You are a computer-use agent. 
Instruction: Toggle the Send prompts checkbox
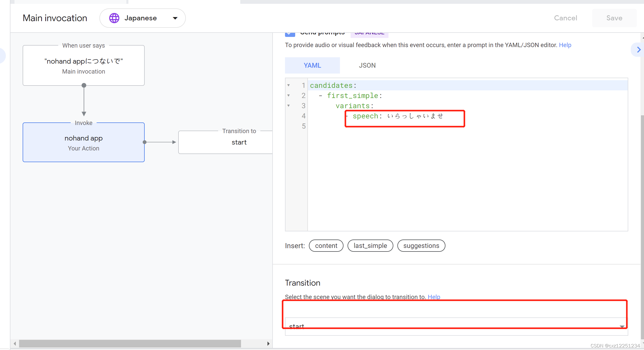click(x=290, y=34)
